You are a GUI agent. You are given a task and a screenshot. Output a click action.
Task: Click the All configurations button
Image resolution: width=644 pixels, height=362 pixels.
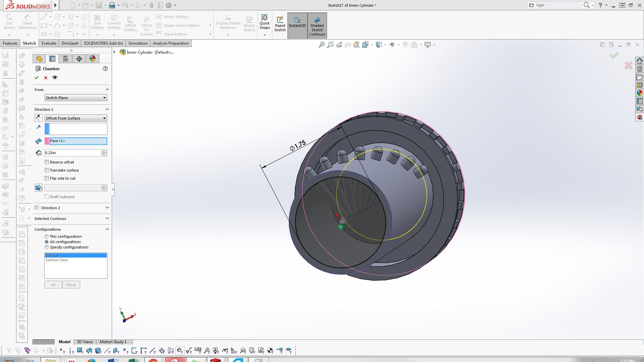click(x=53, y=285)
